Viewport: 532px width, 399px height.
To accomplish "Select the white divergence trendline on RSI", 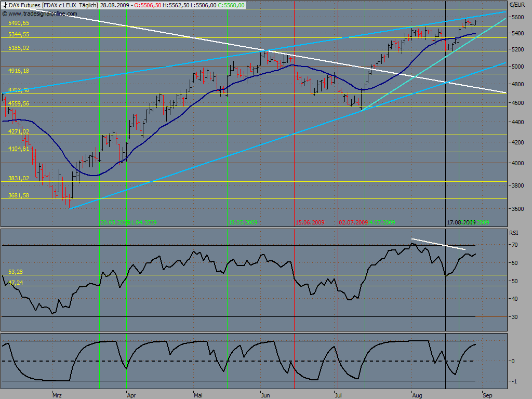I will click(x=438, y=244).
